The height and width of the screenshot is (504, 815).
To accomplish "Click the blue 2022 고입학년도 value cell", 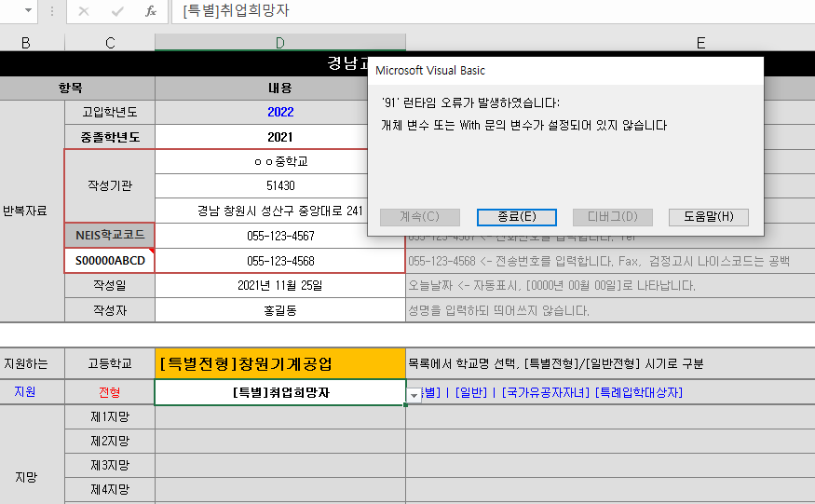I will pos(280,112).
